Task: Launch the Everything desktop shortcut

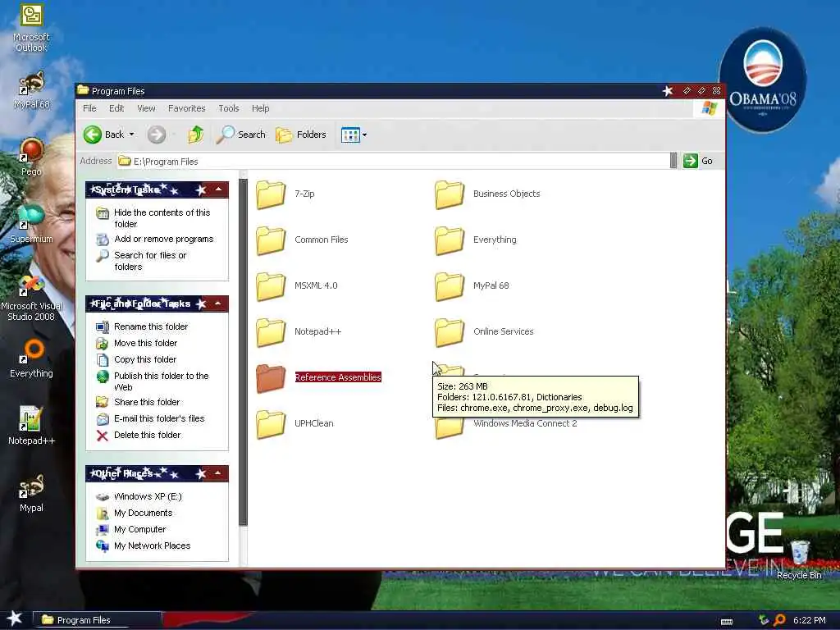Action: [x=31, y=358]
